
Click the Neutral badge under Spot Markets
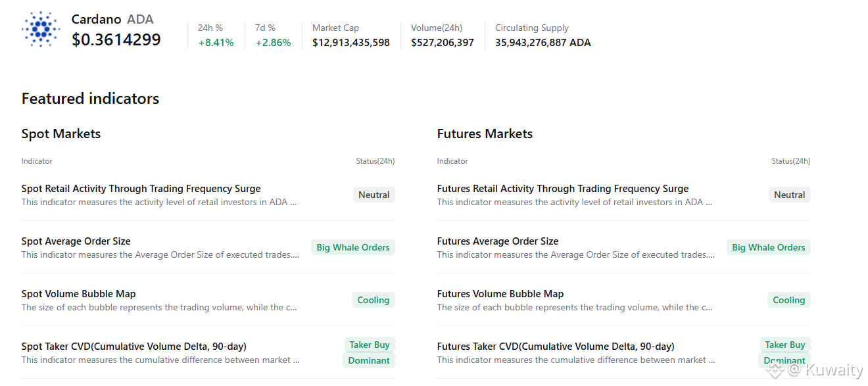click(x=374, y=195)
